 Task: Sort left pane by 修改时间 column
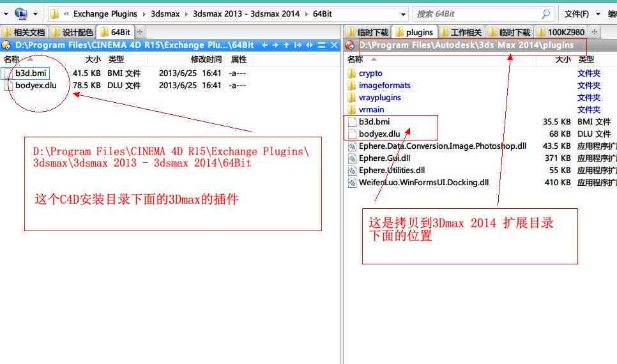click(206, 59)
